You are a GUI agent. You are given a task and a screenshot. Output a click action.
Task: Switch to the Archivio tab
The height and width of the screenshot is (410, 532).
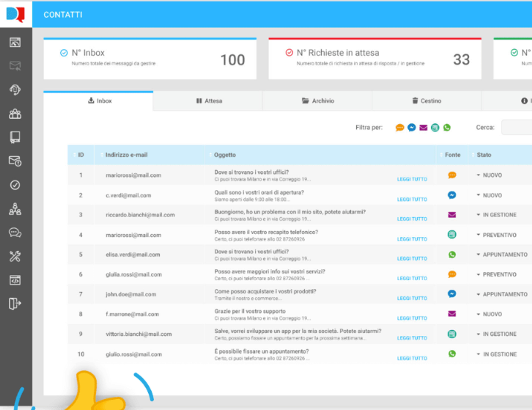[x=317, y=101]
